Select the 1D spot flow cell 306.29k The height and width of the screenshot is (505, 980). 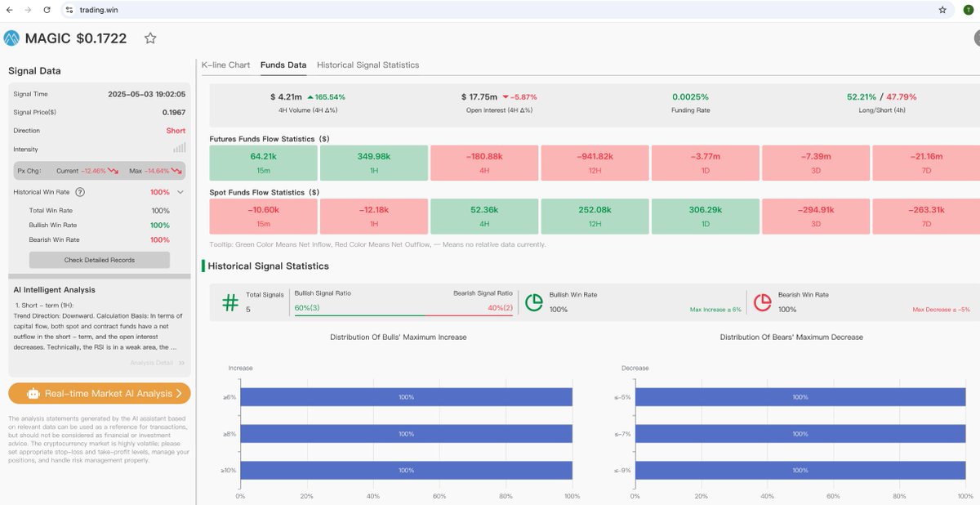click(706, 217)
